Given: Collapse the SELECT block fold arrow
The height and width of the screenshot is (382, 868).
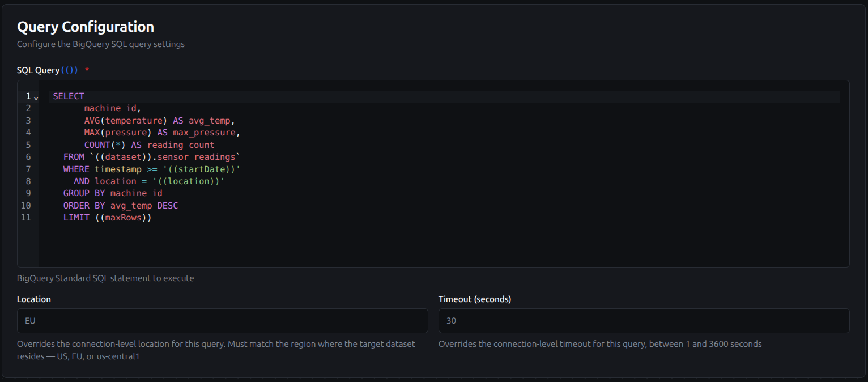Looking at the screenshot, I should (x=36, y=97).
